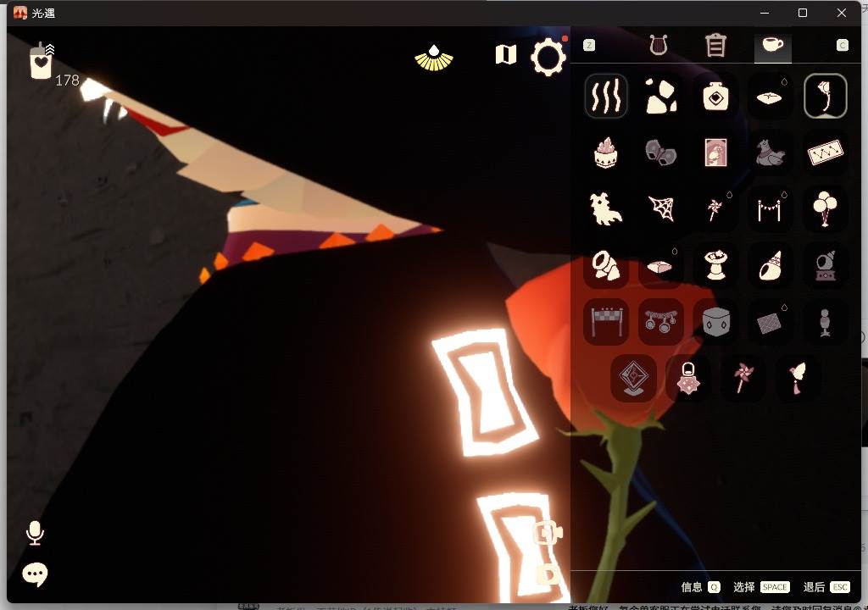Viewport: 868px width, 610px height.
Task: Open the winged light fan menu
Action: (x=434, y=58)
